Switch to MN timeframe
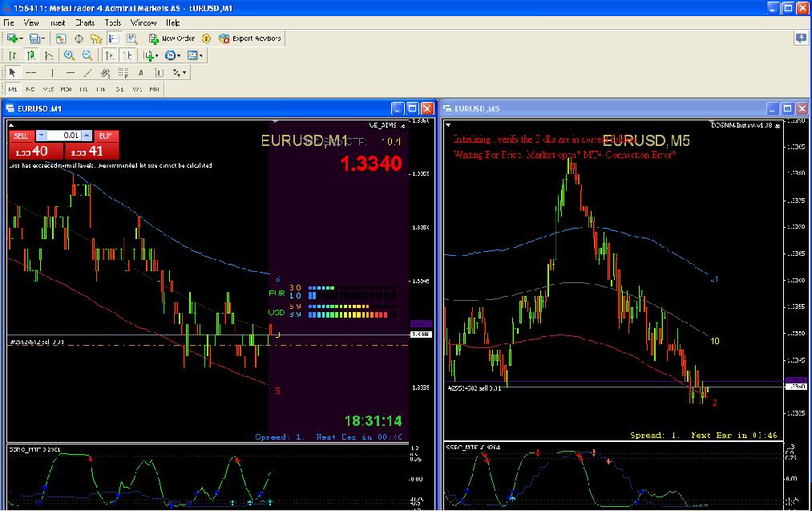Viewport: 812px width, 511px height. [x=155, y=89]
